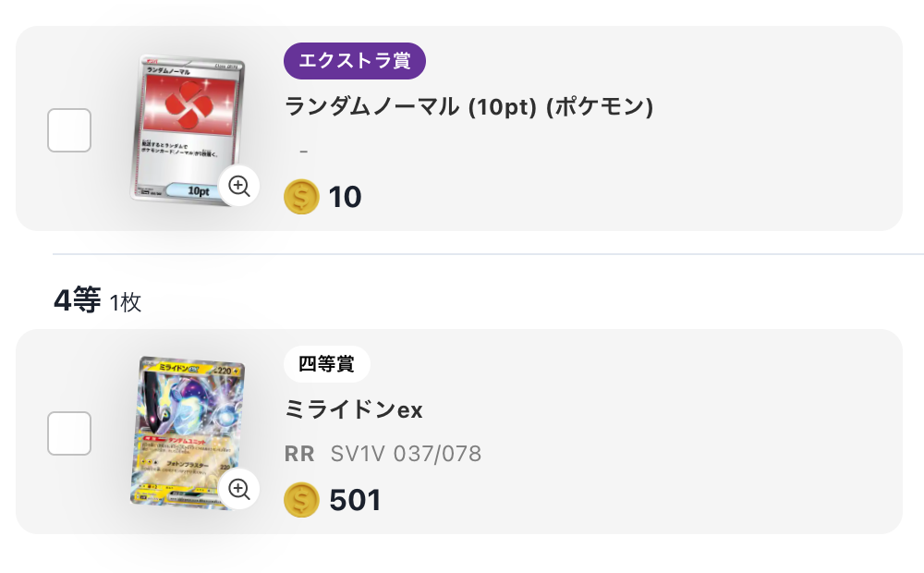The image size is (924, 573).
Task: Click the 10pt label on the red card
Action: pos(201,190)
